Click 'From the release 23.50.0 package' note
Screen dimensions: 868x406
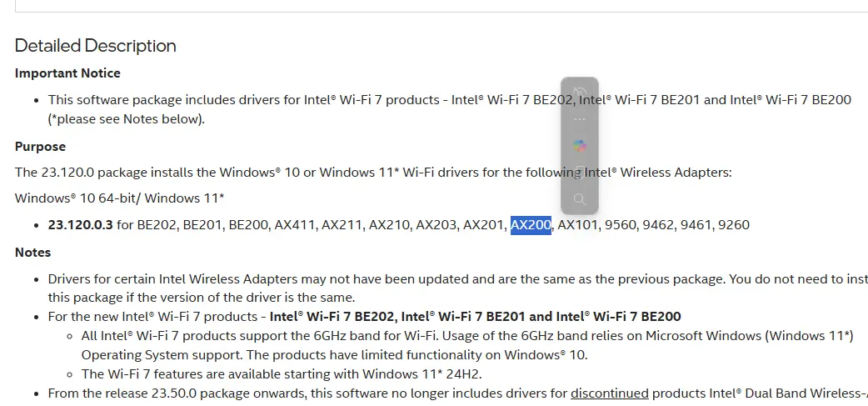click(458, 393)
